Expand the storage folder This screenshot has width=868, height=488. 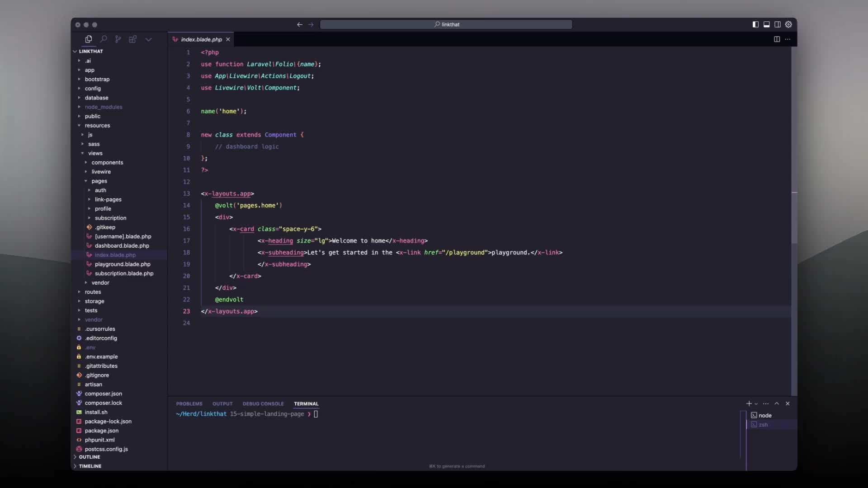(x=94, y=301)
